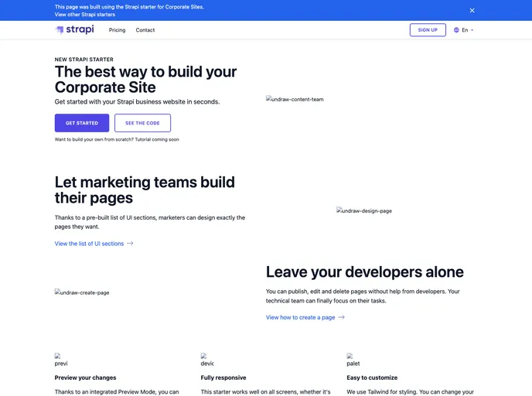Click the undraw-create-page image placeholder
This screenshot has width=532, height=396.
82,292
